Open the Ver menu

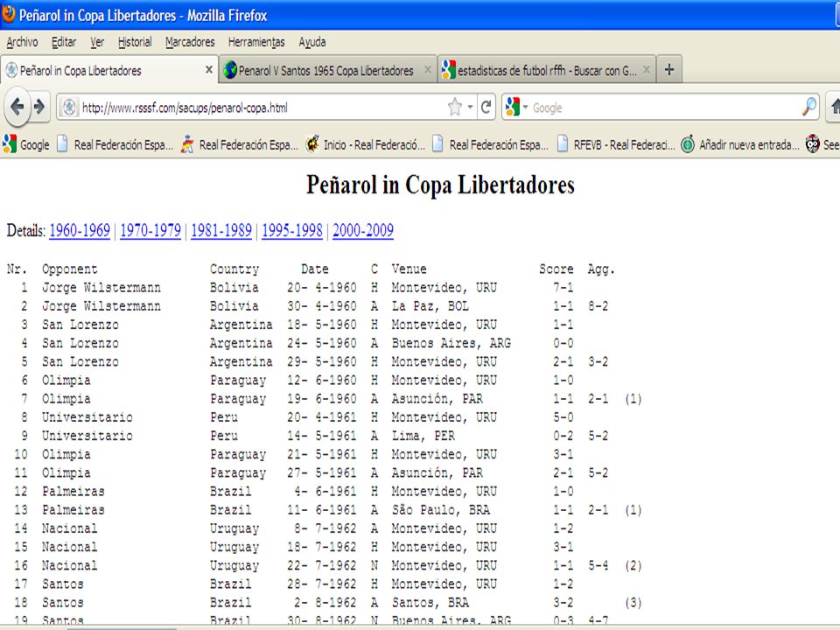(x=97, y=42)
